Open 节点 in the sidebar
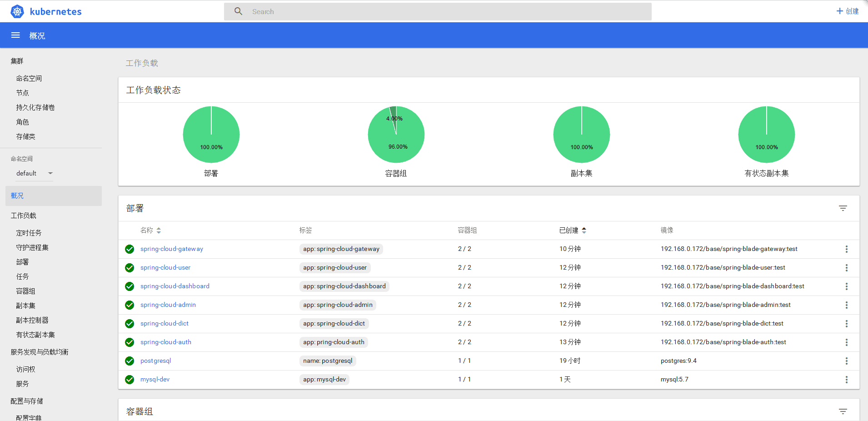Viewport: 868px width, 421px height. coord(23,93)
